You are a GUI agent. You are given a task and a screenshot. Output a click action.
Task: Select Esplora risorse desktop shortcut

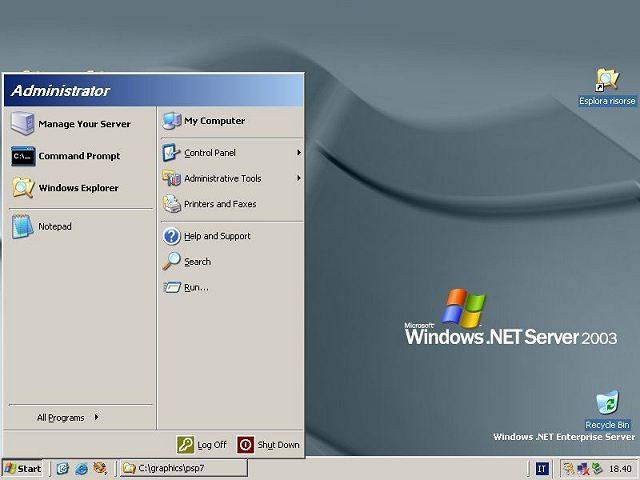pos(607,87)
